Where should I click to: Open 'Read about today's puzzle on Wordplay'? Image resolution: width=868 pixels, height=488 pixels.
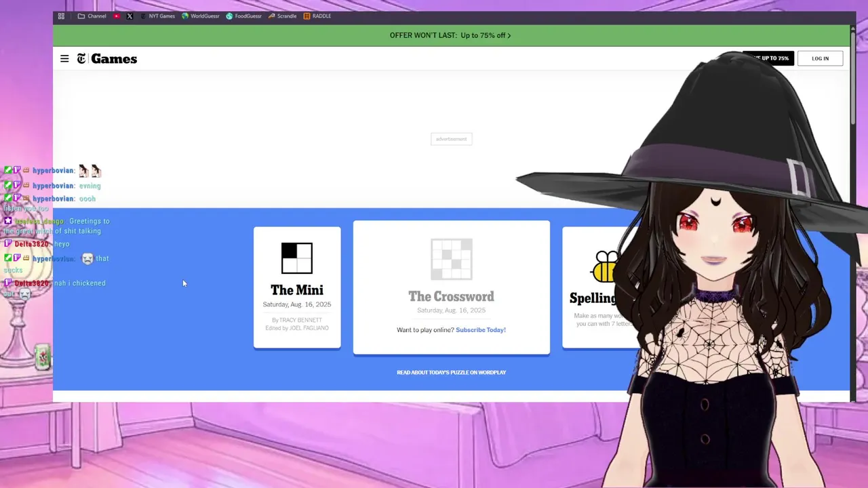[x=452, y=372]
